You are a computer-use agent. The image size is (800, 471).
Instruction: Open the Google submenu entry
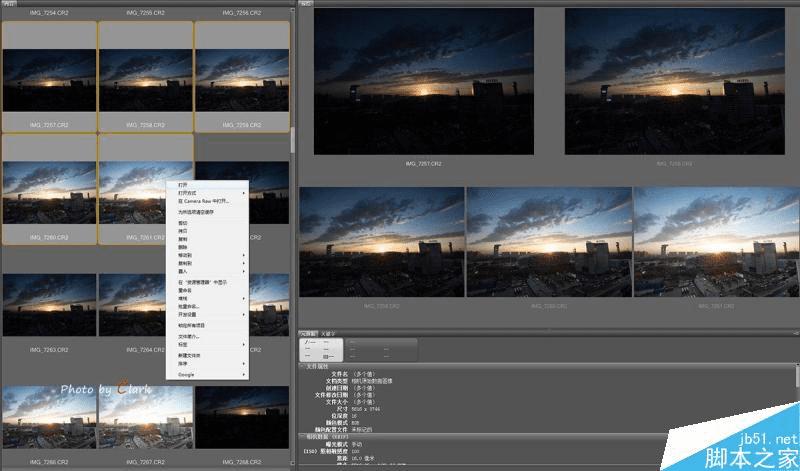186,374
